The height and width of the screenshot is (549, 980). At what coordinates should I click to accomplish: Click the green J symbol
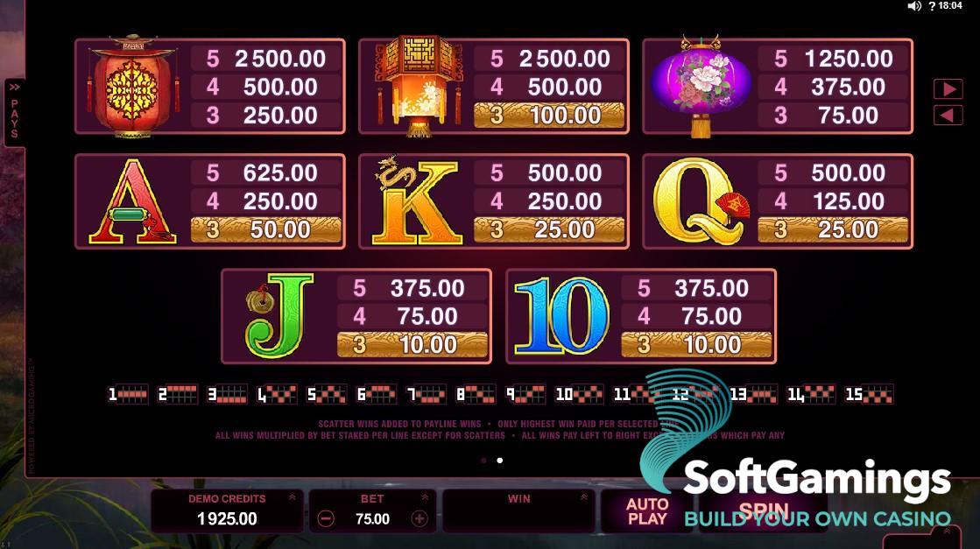[278, 316]
